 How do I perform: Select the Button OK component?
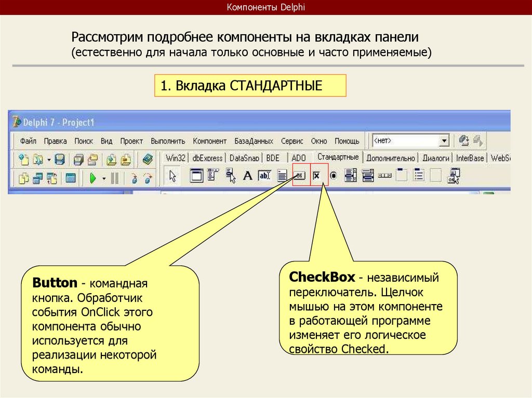coord(299,175)
